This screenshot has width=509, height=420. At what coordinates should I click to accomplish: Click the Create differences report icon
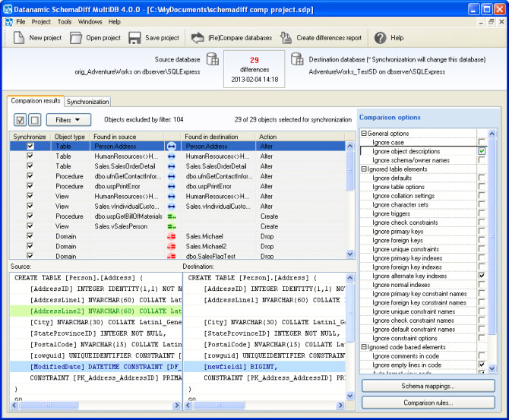pos(286,38)
